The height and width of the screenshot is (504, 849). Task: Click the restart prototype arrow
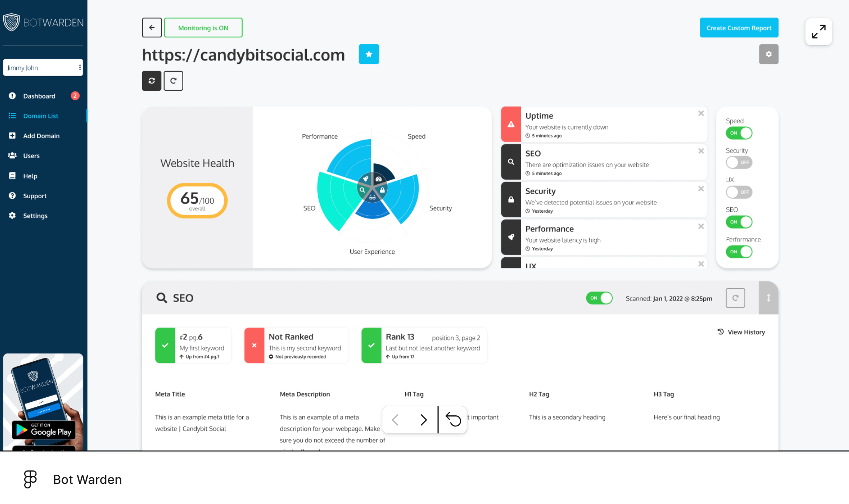[453, 419]
